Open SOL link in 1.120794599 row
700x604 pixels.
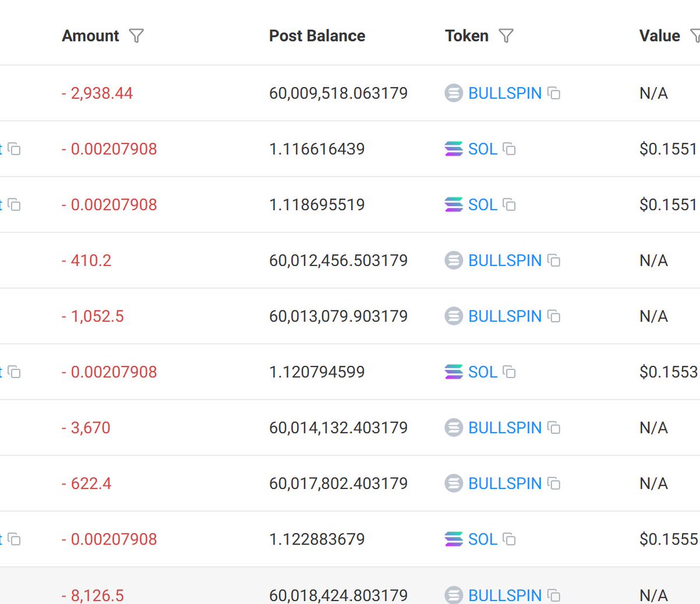coord(483,372)
